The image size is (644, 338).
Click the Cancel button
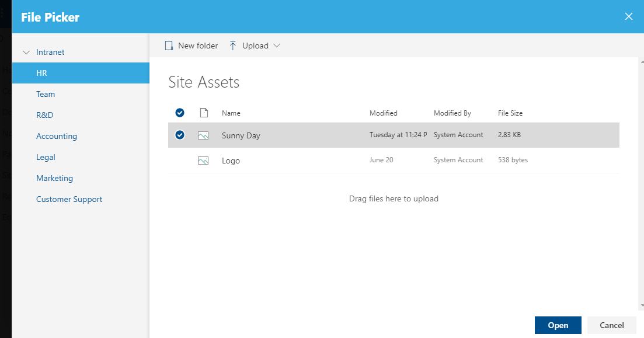click(611, 325)
